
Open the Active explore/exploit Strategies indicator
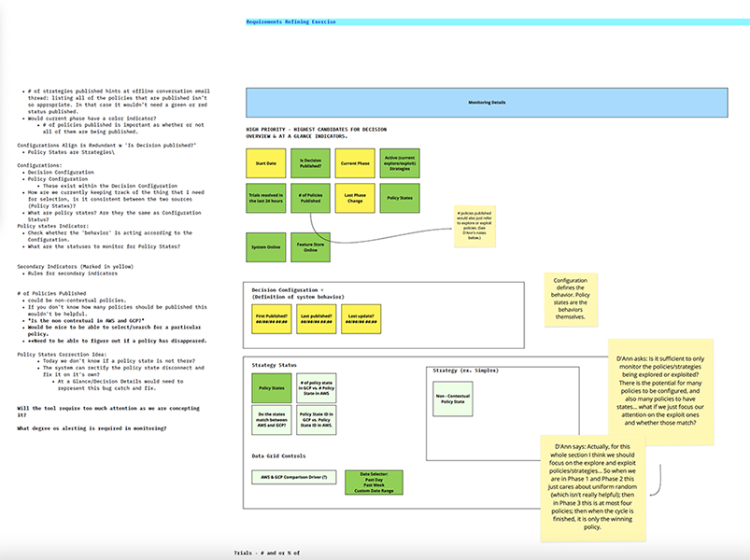(x=399, y=163)
